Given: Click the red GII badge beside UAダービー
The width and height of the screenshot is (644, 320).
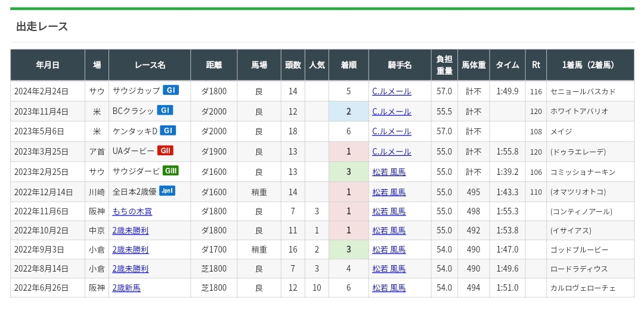Looking at the screenshot, I should (166, 151).
